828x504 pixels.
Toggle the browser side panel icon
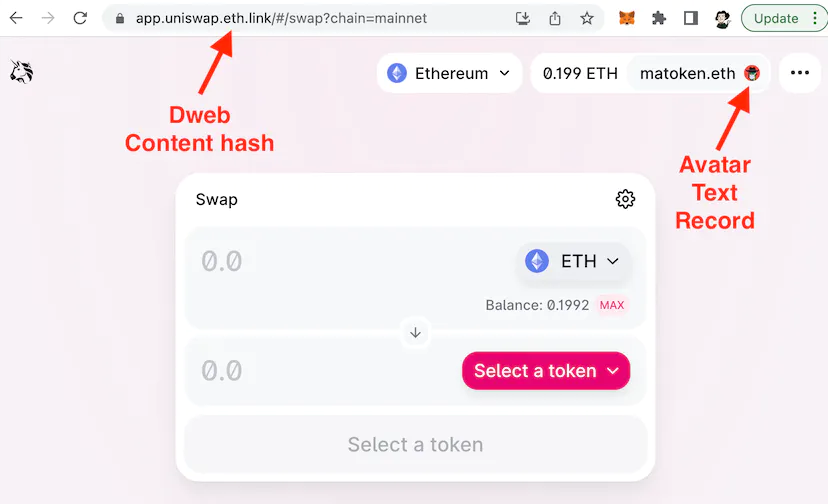coord(691,18)
